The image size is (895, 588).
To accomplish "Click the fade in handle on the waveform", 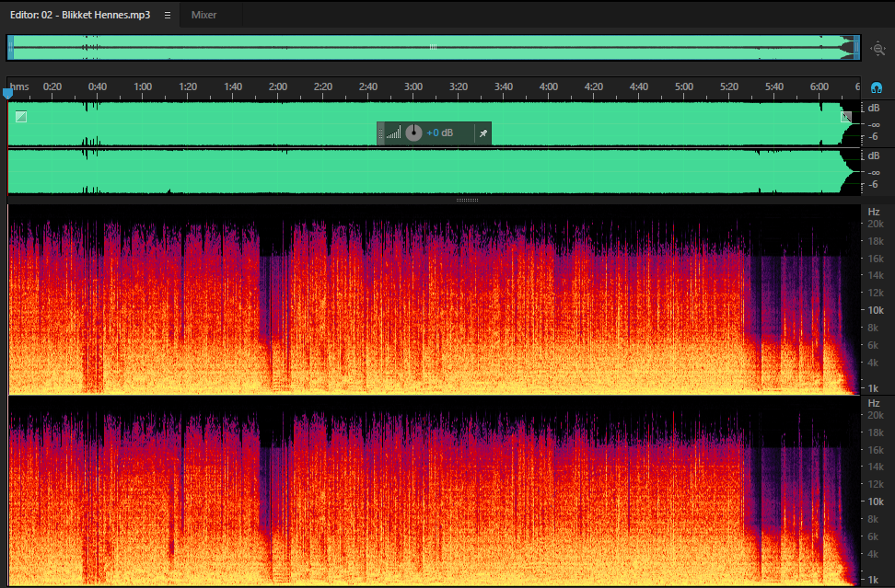I will (21, 117).
